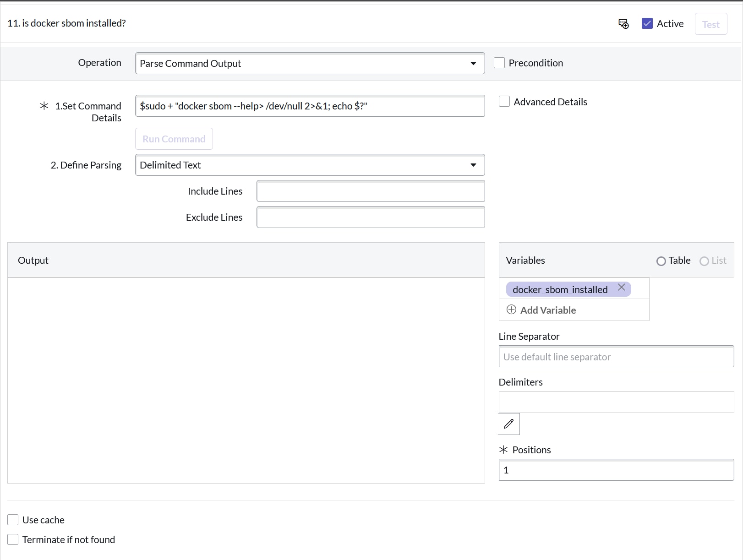
Task: Edit the Positions value field
Action: pyautogui.click(x=616, y=470)
